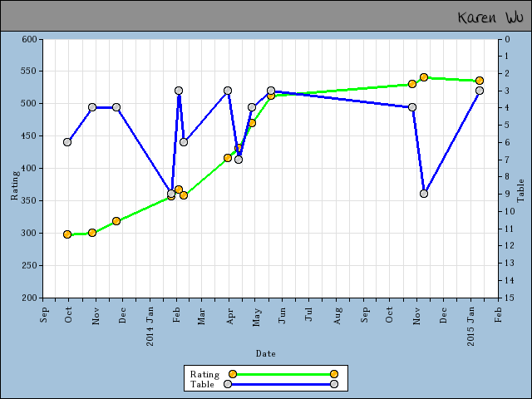
Task: Click the Karen Wu title text
Action: point(490,17)
